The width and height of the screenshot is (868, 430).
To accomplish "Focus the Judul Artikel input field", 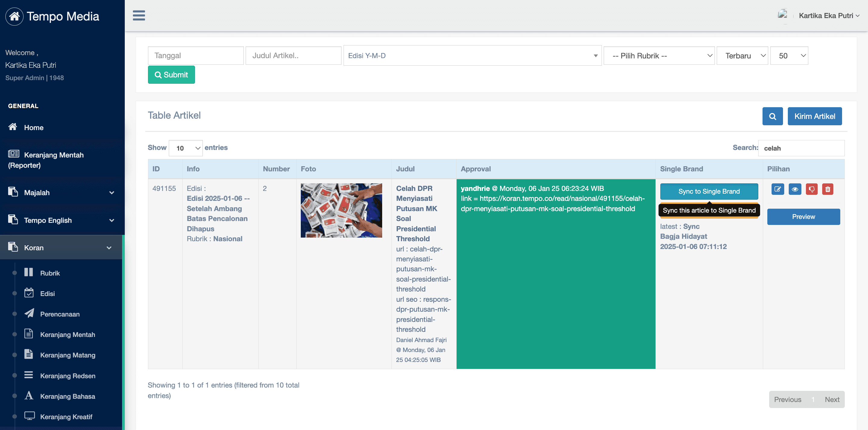I will (294, 56).
